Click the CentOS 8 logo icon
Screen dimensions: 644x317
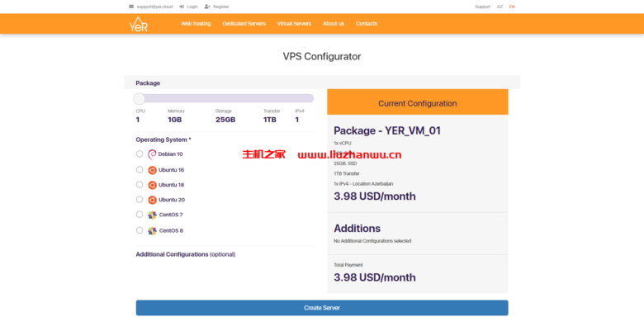(x=152, y=231)
